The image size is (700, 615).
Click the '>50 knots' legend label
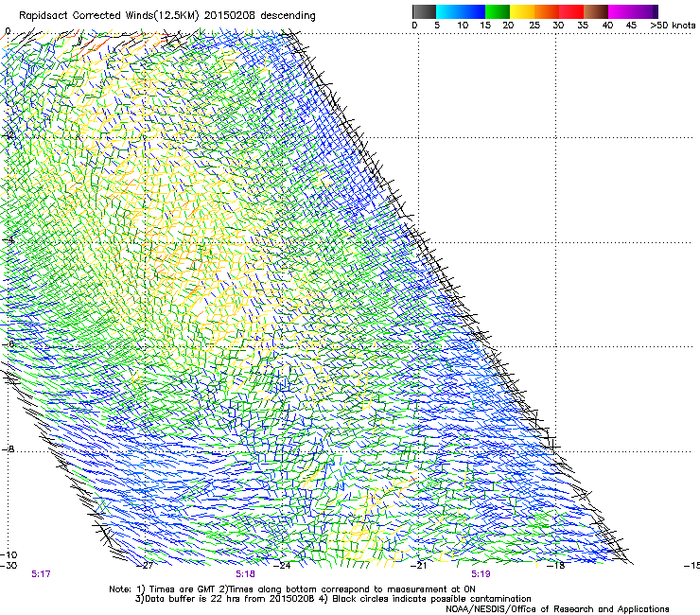pos(674,26)
